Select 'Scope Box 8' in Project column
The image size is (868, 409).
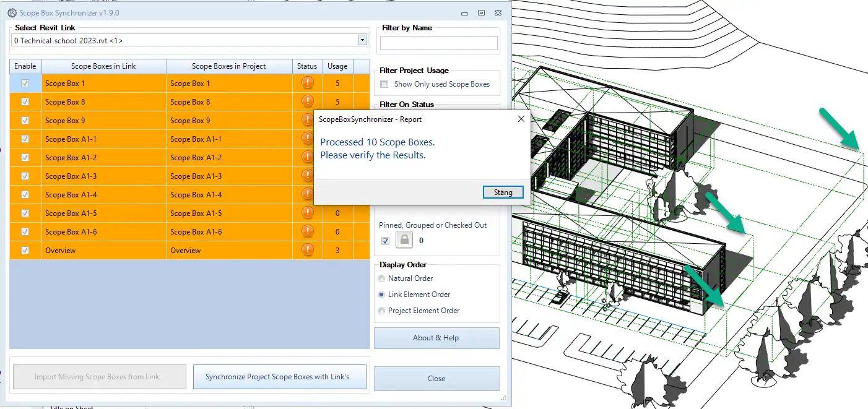click(x=190, y=102)
